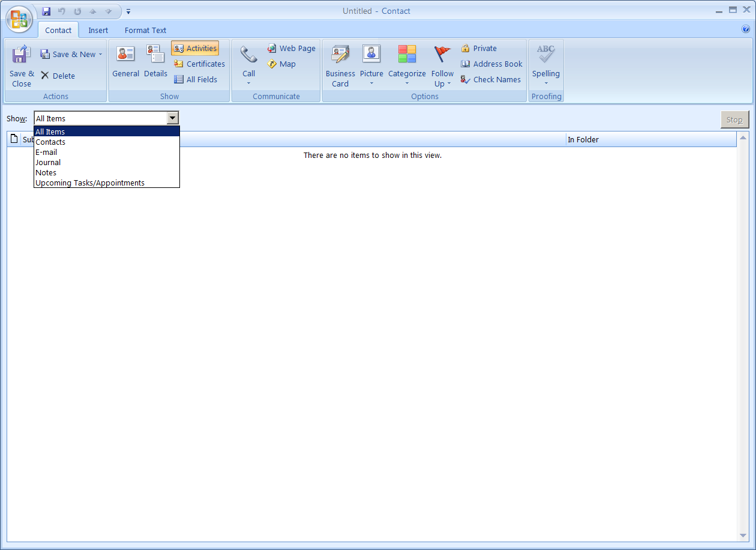Click the item type icon column header
Image resolution: width=756 pixels, height=550 pixels.
click(14, 139)
